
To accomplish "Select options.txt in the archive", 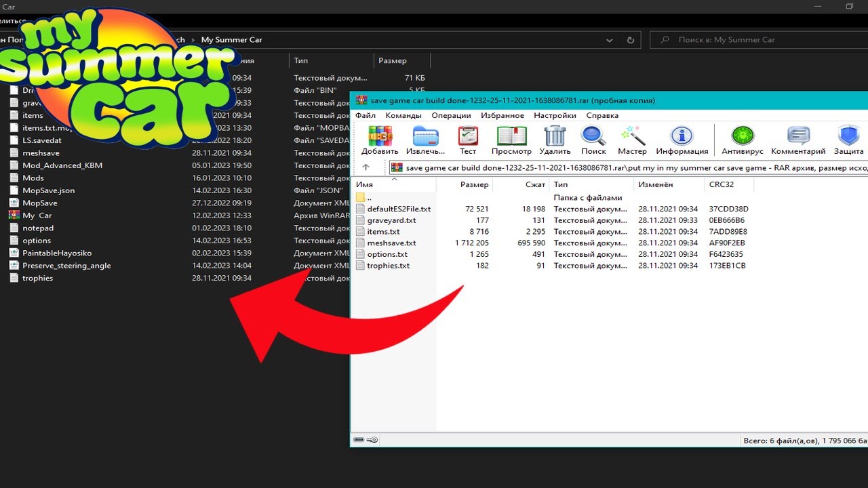I will (387, 254).
